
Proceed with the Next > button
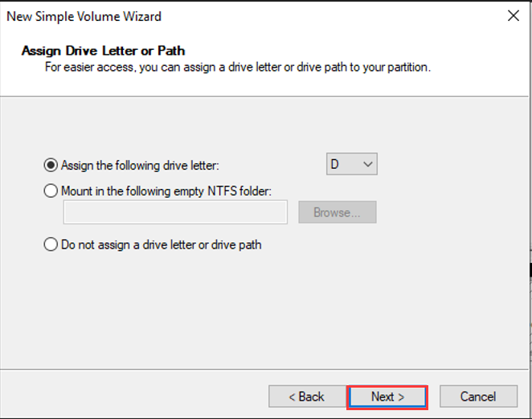click(387, 396)
